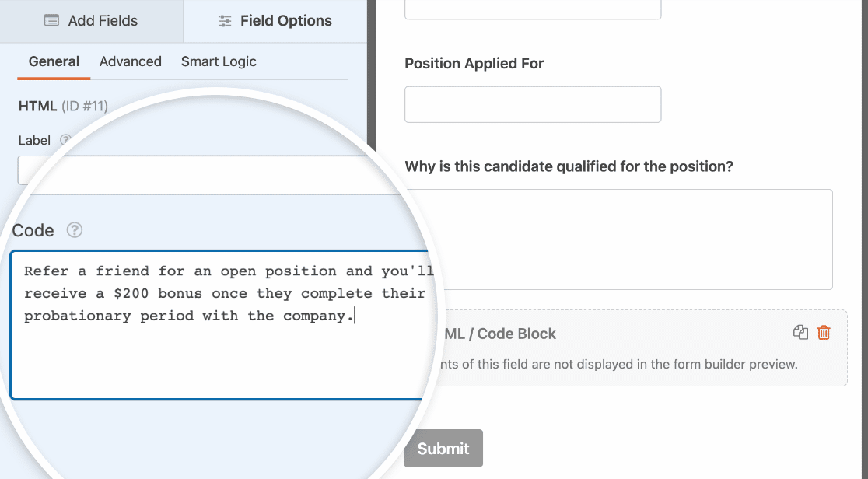Delete the HTML / Code Block field
868x479 pixels.
coord(824,333)
